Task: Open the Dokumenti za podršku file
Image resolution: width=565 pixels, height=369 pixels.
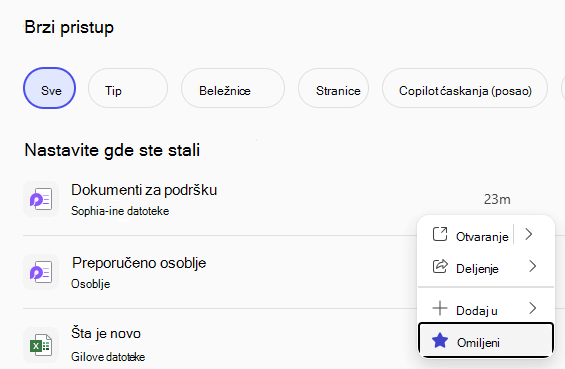Action: 144,190
